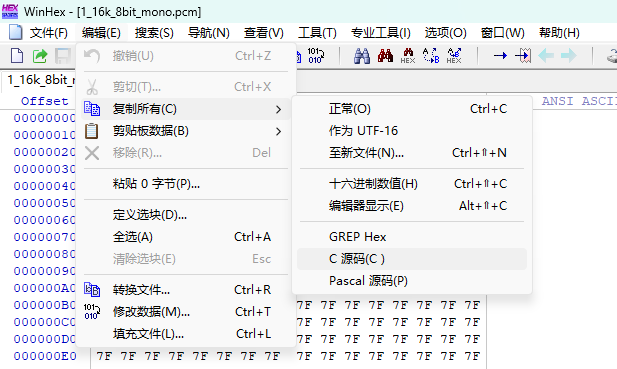The height and width of the screenshot is (369, 617).
Task: Select 全选(A) menu entry
Action: pos(186,237)
